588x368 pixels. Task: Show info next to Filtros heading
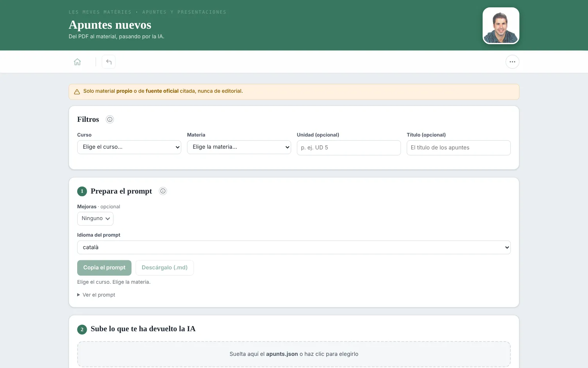click(110, 119)
